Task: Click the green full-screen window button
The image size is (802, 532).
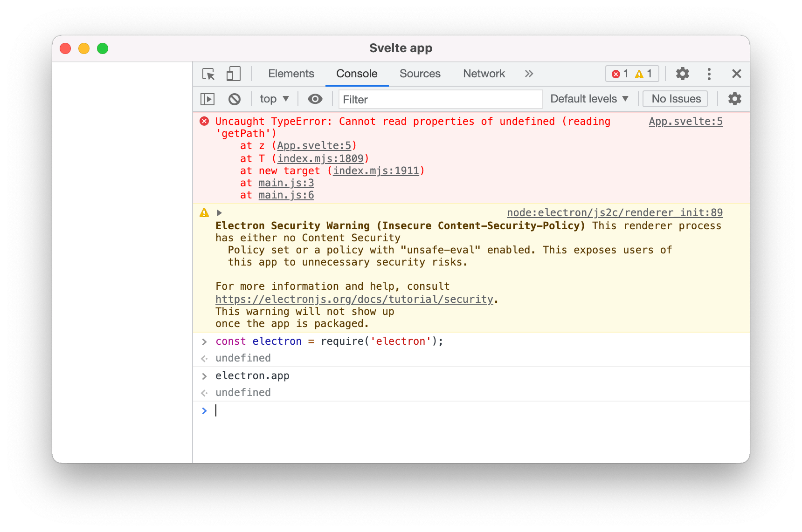Action: 103,48
